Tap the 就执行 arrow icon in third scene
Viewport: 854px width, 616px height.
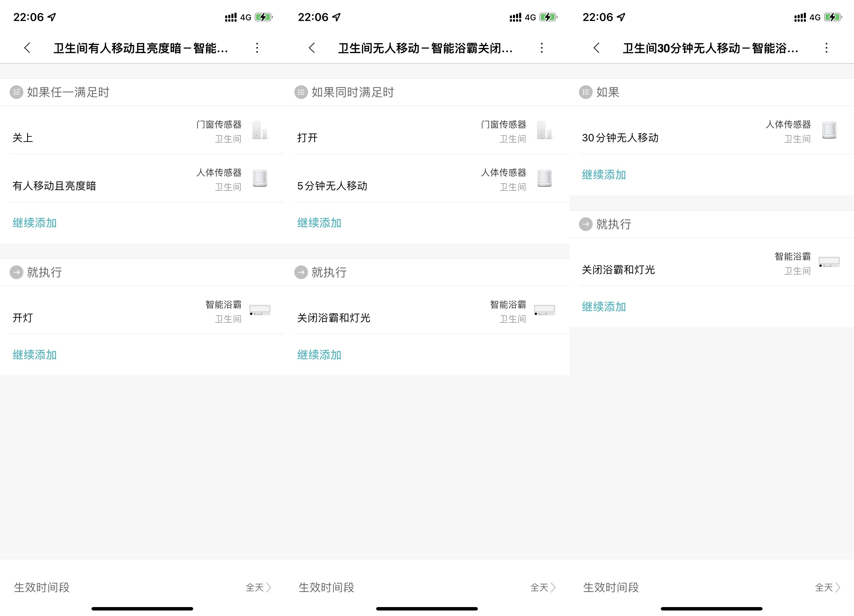[x=585, y=224]
